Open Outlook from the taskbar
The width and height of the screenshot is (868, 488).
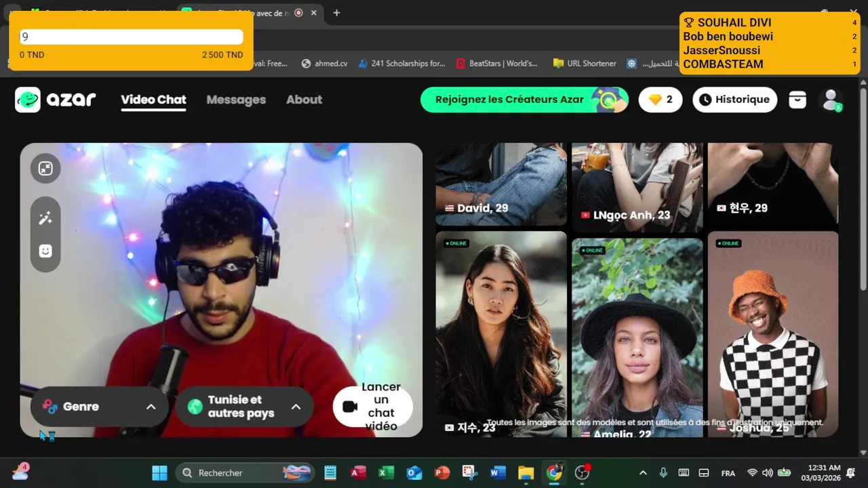pos(414,472)
